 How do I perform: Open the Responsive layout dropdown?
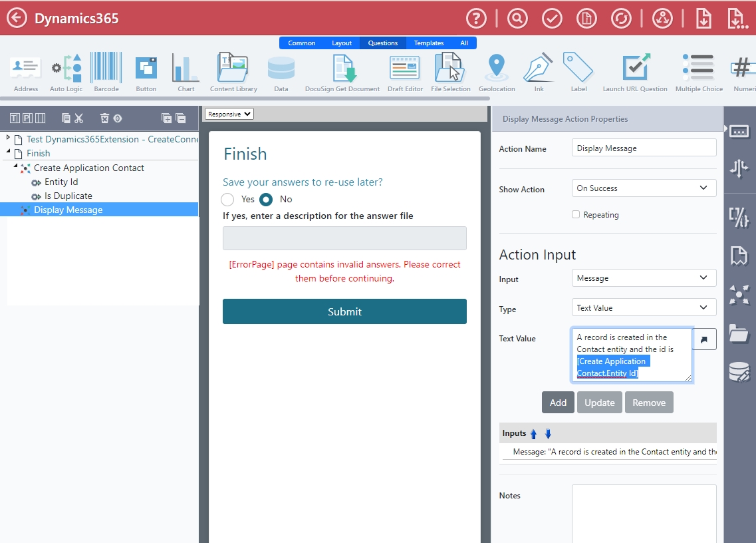point(229,114)
